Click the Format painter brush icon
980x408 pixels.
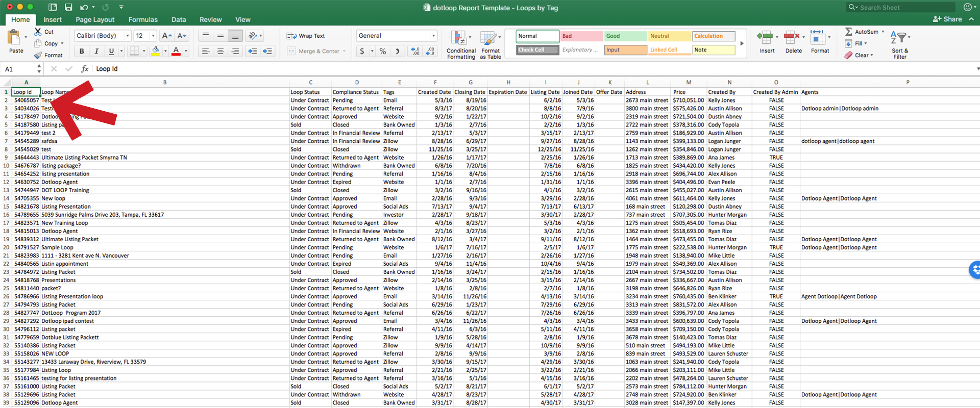pos(38,55)
